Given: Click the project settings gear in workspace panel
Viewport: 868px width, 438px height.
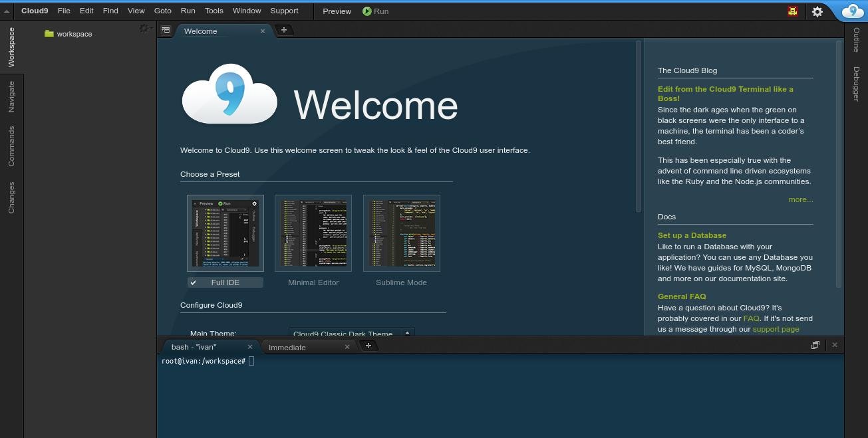Looking at the screenshot, I should (144, 29).
